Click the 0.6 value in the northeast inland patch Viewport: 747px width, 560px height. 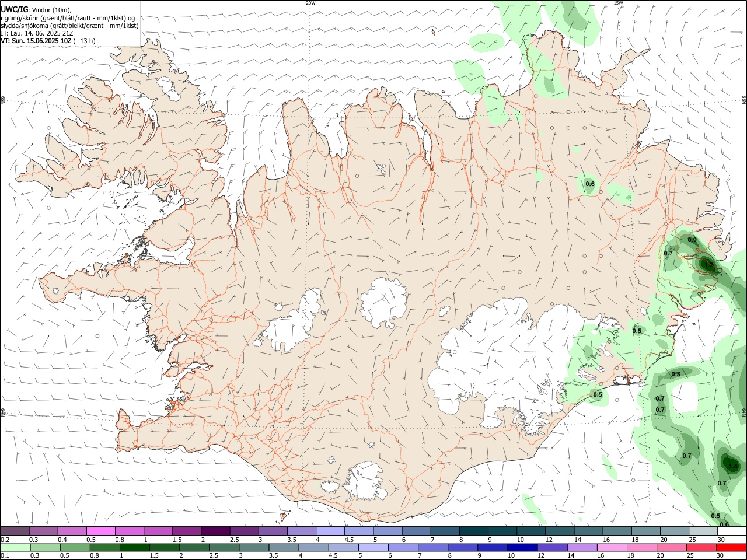[x=590, y=184]
